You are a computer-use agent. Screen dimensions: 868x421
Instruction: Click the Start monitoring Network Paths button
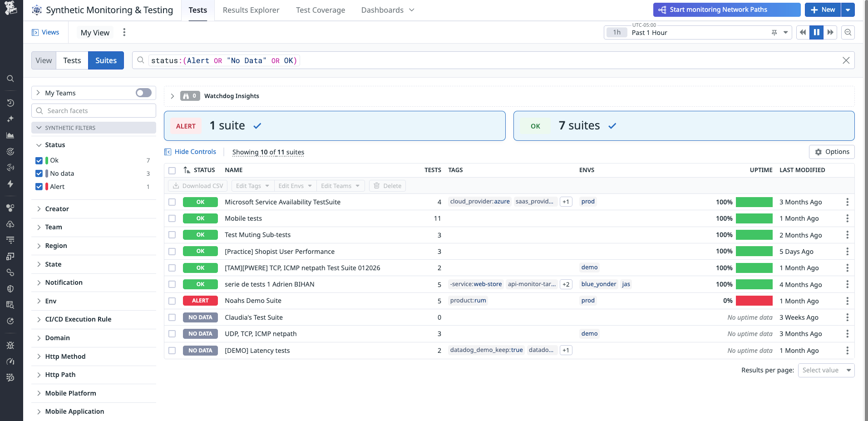[726, 9]
